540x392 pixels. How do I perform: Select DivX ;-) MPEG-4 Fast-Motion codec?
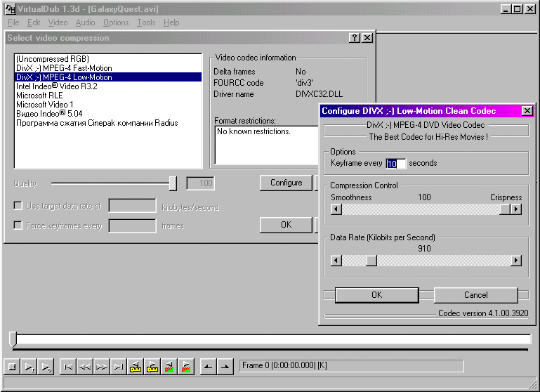108,68
